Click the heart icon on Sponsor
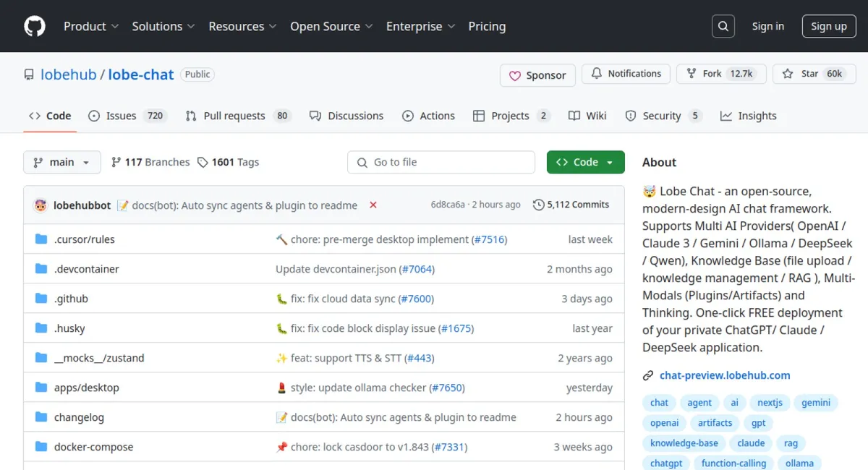Image resolution: width=868 pixels, height=470 pixels. point(515,75)
